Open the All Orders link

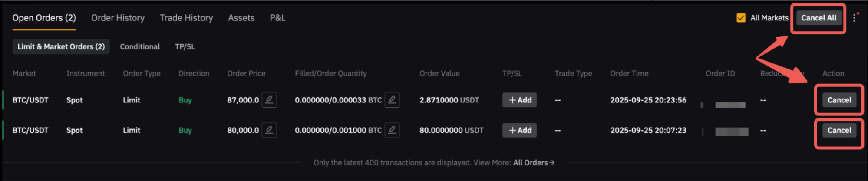click(534, 163)
